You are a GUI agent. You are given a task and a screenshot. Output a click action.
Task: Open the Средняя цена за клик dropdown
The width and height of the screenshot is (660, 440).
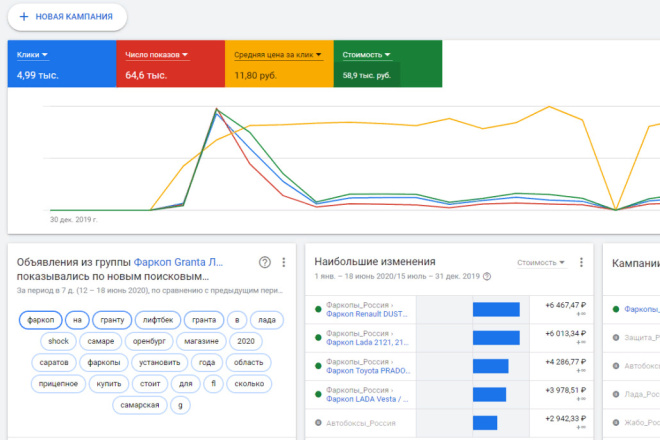(278, 55)
